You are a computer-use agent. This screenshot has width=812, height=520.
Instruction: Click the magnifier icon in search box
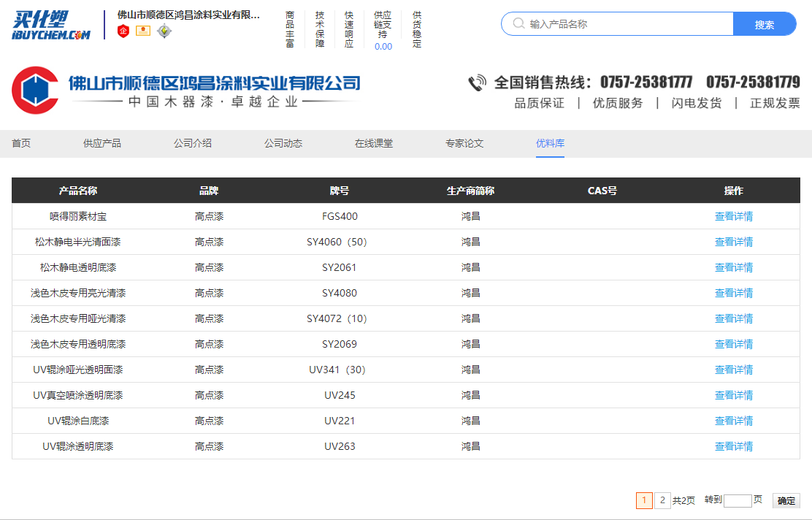518,23
